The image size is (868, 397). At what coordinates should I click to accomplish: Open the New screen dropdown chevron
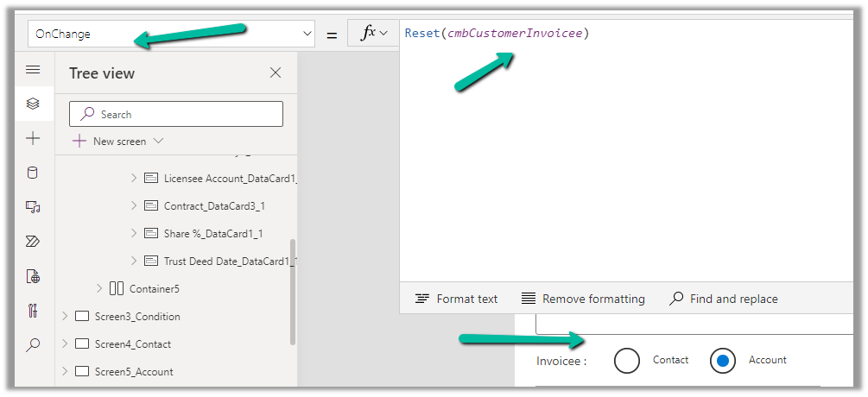158,141
